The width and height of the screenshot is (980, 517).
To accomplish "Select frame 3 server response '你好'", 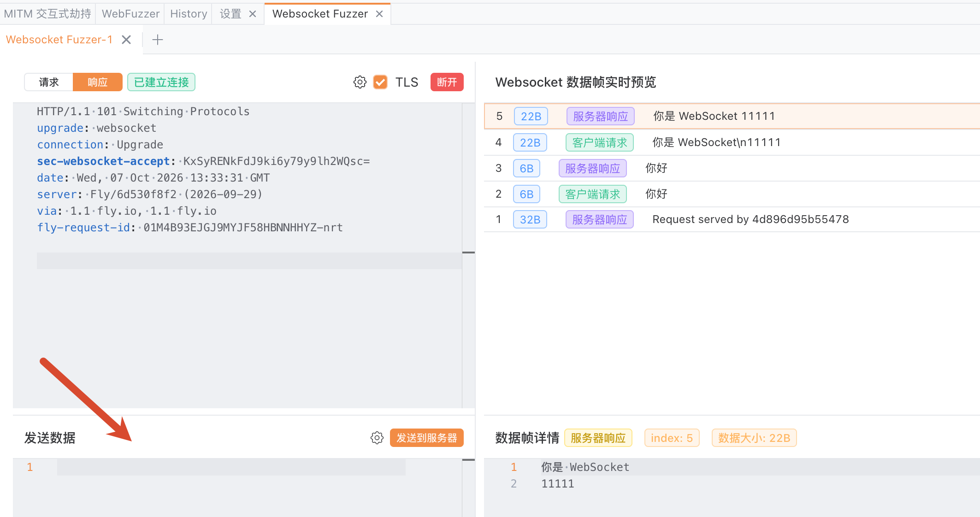I will pos(732,168).
